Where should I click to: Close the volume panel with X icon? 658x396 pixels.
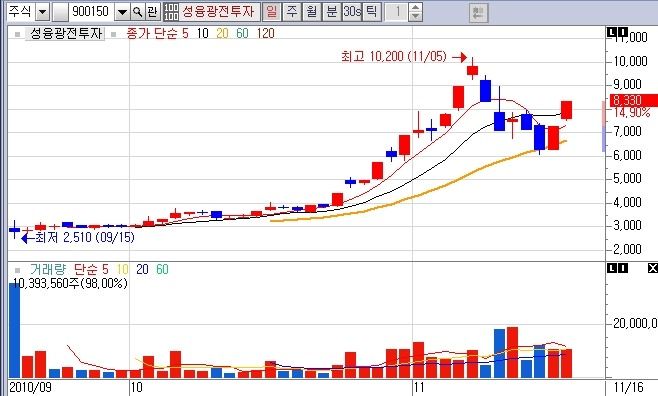653,268
